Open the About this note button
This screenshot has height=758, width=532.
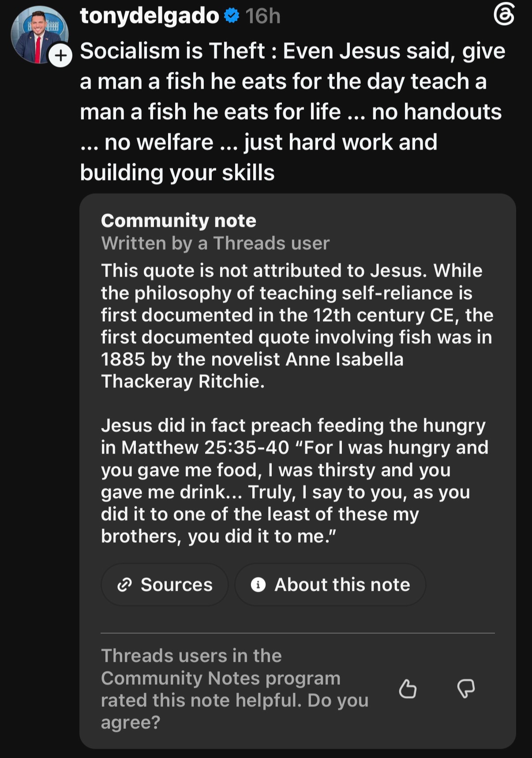tap(330, 585)
